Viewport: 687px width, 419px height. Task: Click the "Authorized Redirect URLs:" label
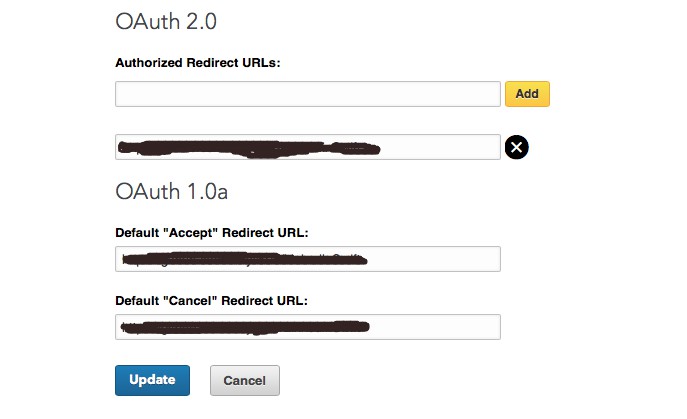[x=198, y=62]
